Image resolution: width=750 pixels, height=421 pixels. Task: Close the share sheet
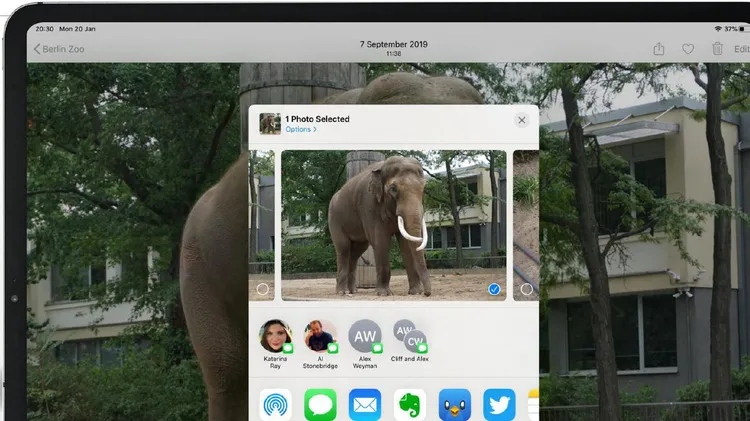(x=522, y=120)
